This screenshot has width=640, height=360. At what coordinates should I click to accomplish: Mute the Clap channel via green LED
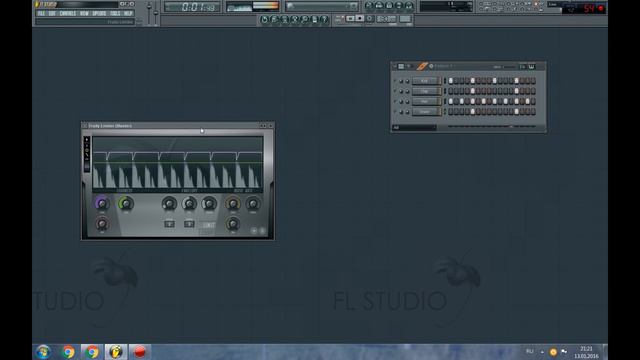click(x=395, y=91)
